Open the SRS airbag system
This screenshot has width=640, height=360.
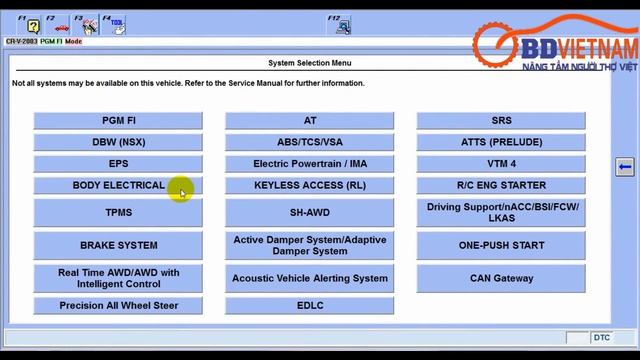pos(501,121)
